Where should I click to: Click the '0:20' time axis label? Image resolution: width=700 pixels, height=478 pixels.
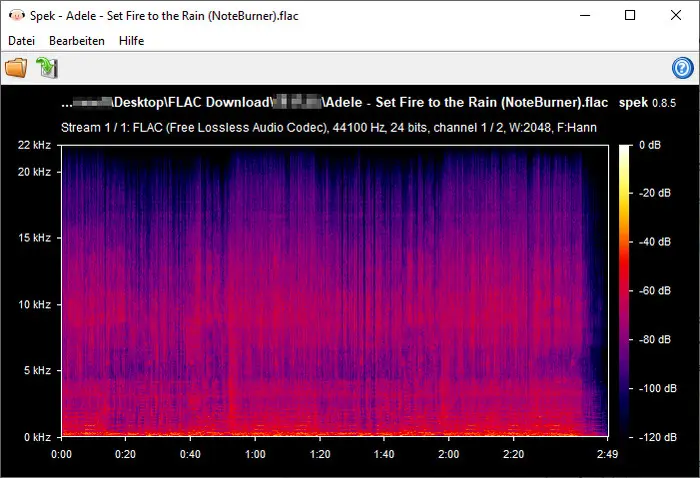click(125, 454)
